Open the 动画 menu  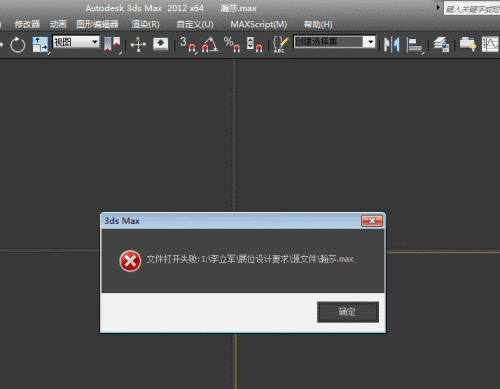[58, 24]
